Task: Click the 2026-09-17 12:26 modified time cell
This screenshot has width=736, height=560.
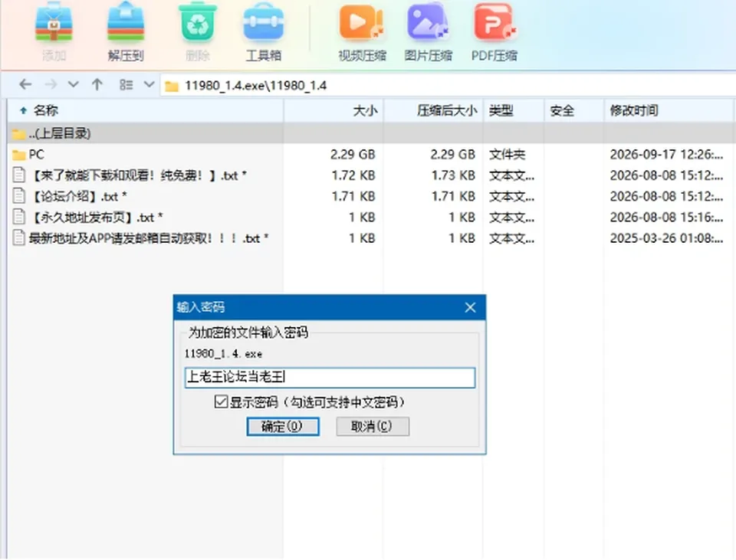Action: click(x=666, y=154)
